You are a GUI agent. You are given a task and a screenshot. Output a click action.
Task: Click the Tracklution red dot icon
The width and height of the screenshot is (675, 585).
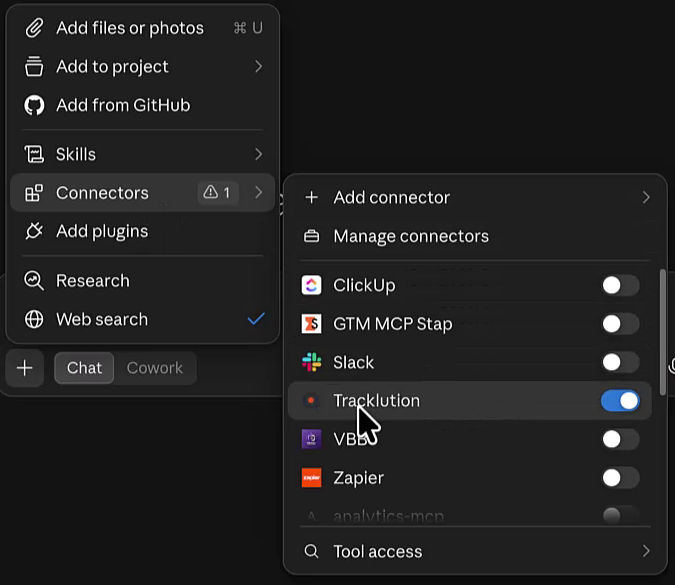pyautogui.click(x=311, y=401)
